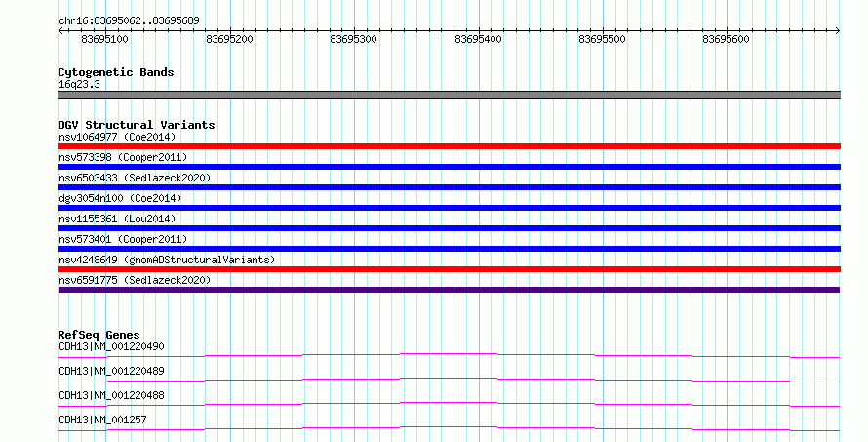Open transcript CDH13|NM_001220490 label
The image size is (868, 442).
(111, 346)
